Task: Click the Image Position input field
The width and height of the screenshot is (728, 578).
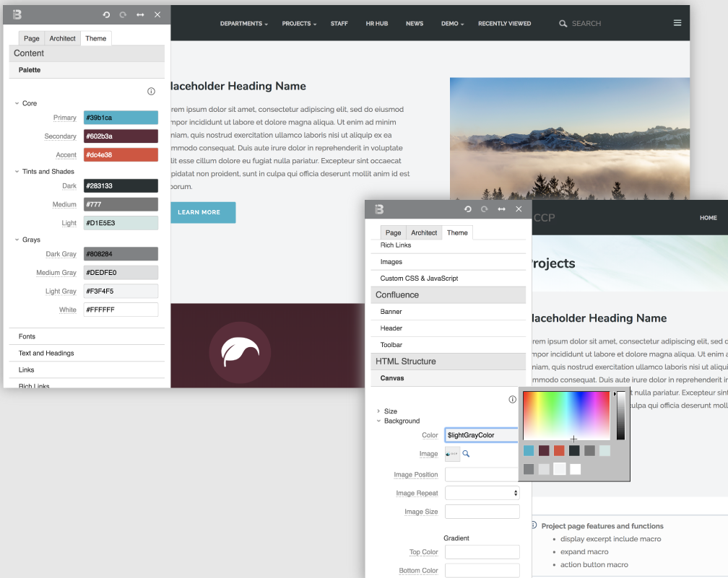Action: [482, 475]
